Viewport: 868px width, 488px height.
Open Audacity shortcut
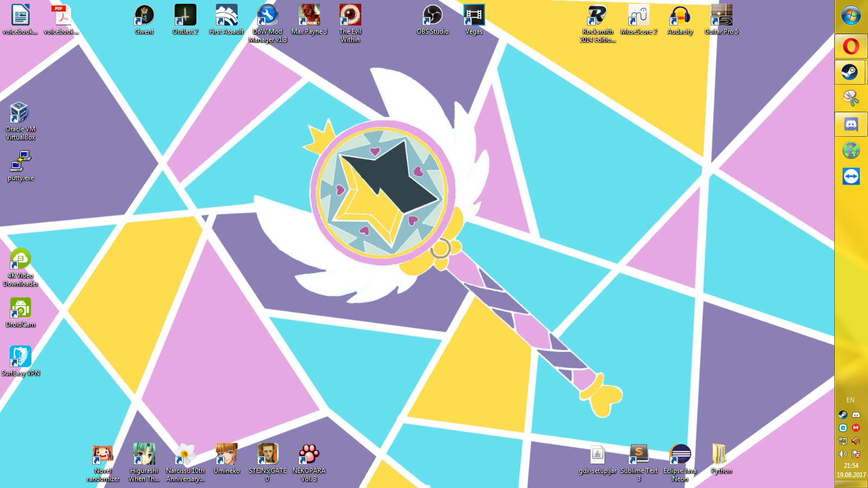tap(680, 20)
